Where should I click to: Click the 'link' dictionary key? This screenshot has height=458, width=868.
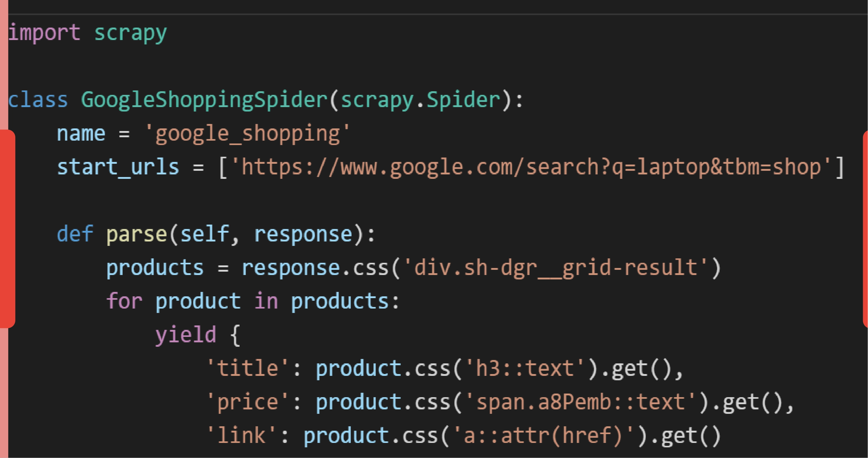pos(242,436)
